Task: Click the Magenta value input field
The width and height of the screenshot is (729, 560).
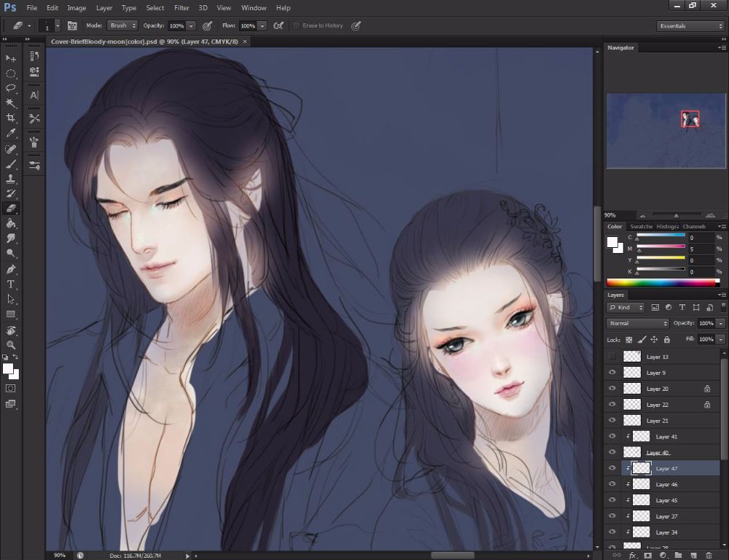Action: pyautogui.click(x=701, y=249)
